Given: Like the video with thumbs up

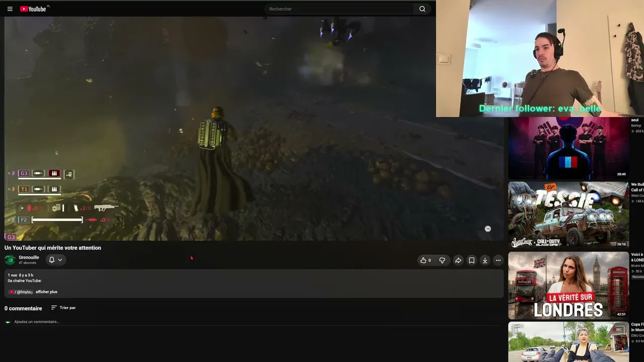Looking at the screenshot, I should pos(426,260).
